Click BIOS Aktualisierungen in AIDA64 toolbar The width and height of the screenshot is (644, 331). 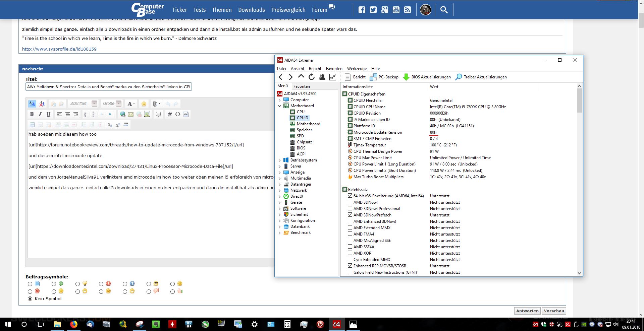427,77
